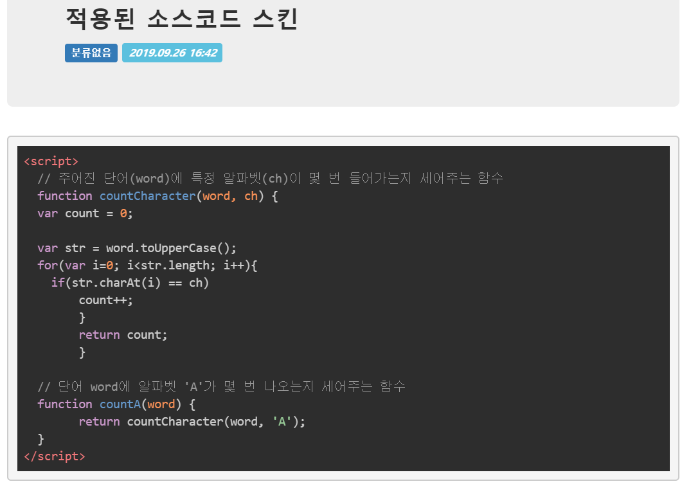Screen dimensions: 700x486
Task: Select the 'var count = 0;' line
Action: coord(85,213)
